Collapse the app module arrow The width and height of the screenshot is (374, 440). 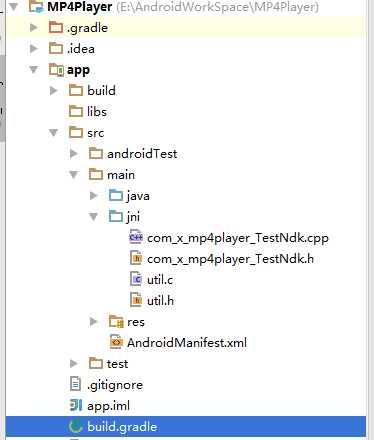pos(34,70)
